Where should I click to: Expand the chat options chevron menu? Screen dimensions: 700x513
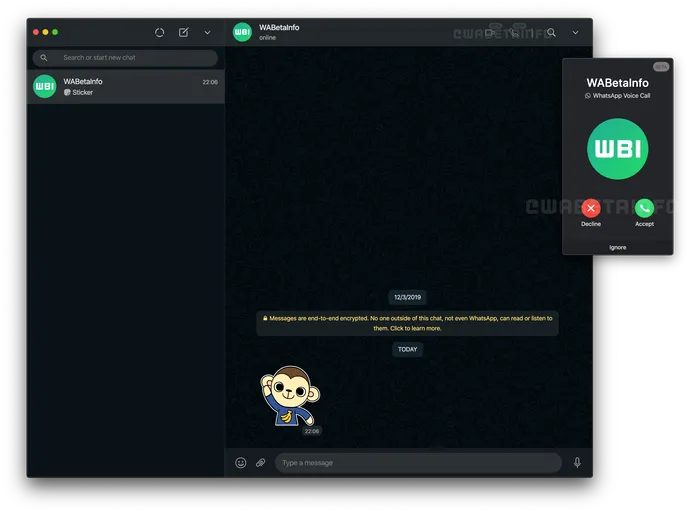[x=575, y=32]
